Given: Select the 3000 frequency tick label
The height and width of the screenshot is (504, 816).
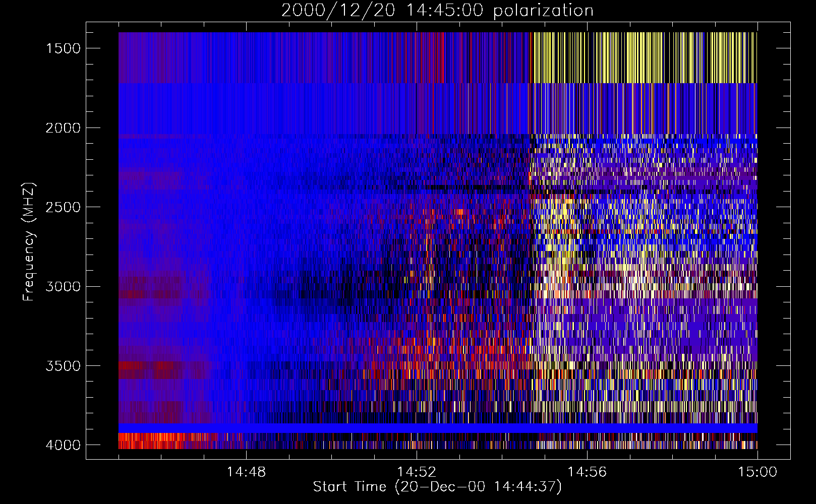Looking at the screenshot, I should pyautogui.click(x=63, y=286).
